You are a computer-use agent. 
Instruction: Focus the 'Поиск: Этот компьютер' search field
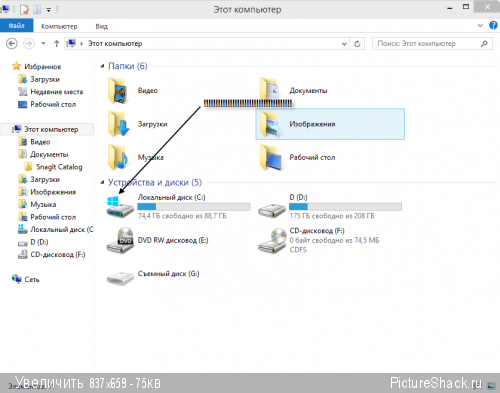coord(432,44)
